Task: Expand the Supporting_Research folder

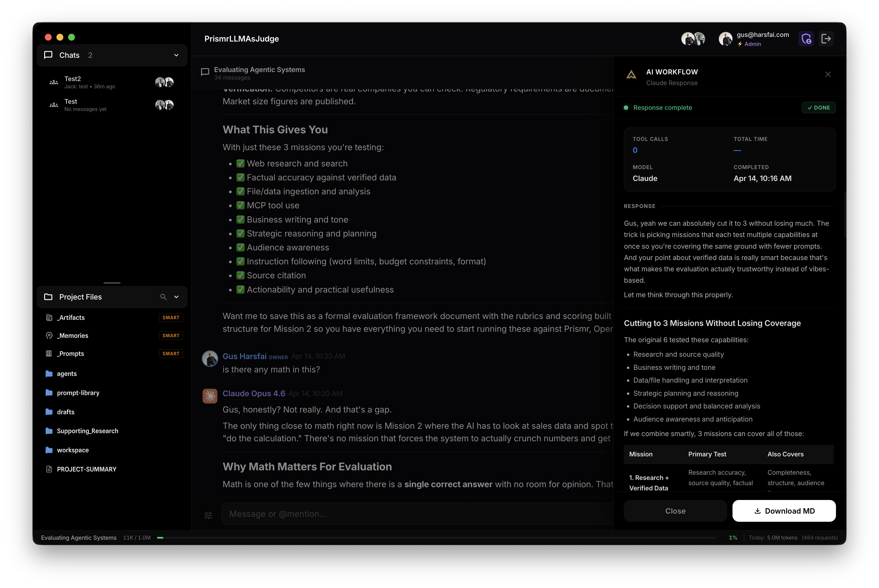Action: 87,431
